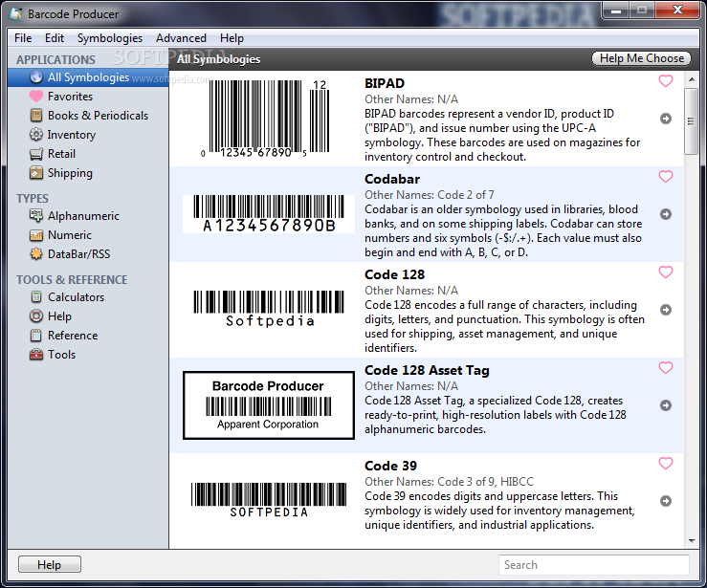This screenshot has height=588, width=707.
Task: Select Tools label in sidebar
Action: [62, 355]
